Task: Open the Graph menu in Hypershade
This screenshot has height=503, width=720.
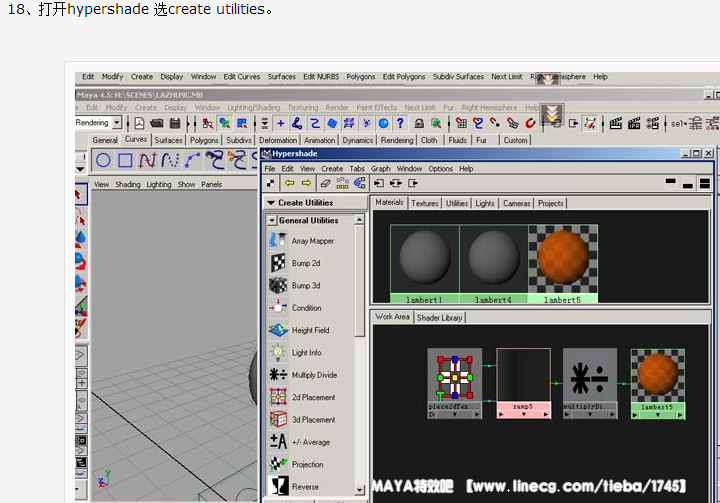Action: point(380,169)
